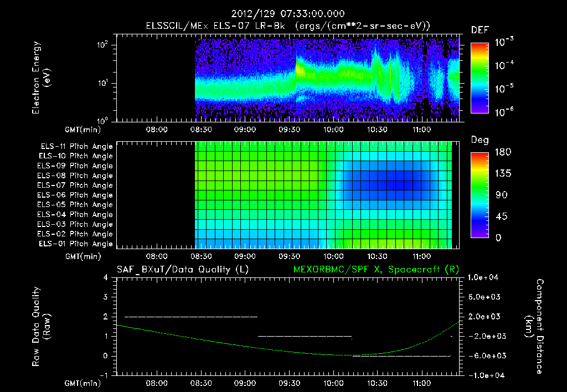Click the DEF label above the top color bar
The width and height of the screenshot is (567, 392).
tap(480, 30)
